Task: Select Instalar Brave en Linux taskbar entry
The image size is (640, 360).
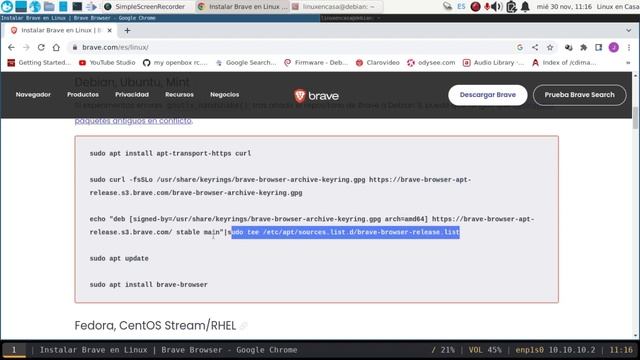Action: pyautogui.click(x=243, y=7)
